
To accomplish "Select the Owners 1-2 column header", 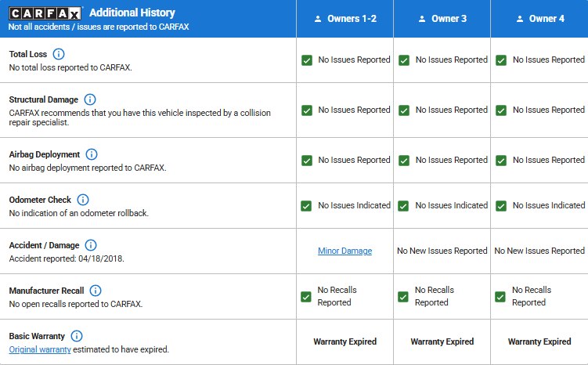I will click(x=345, y=19).
